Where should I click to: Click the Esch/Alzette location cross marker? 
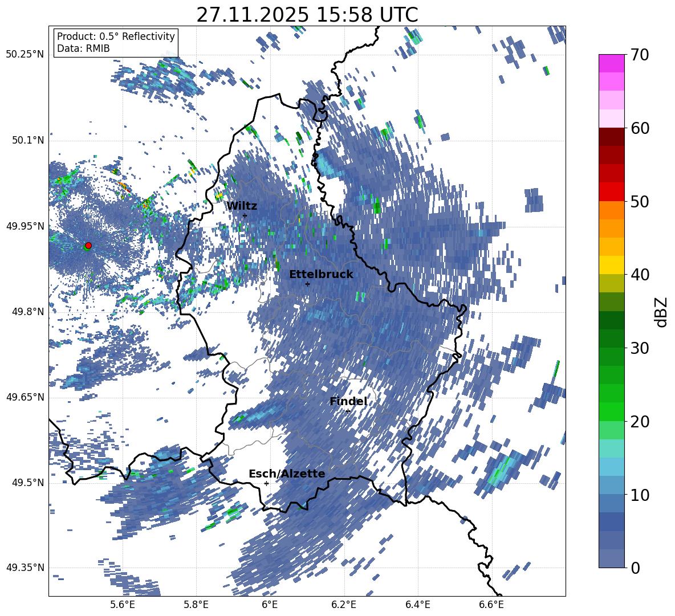pyautogui.click(x=266, y=483)
